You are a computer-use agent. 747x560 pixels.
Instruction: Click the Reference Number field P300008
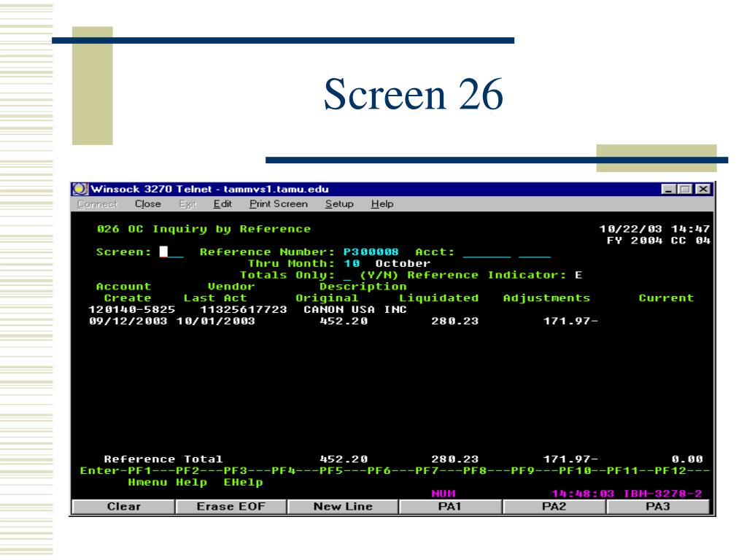click(371, 252)
